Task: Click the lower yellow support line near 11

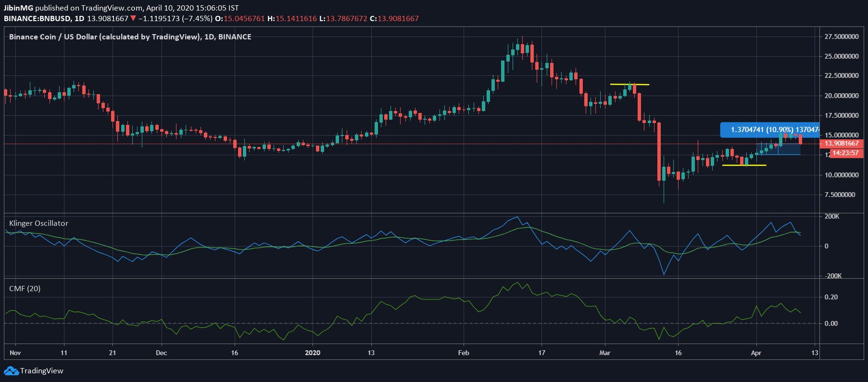Action: click(744, 165)
